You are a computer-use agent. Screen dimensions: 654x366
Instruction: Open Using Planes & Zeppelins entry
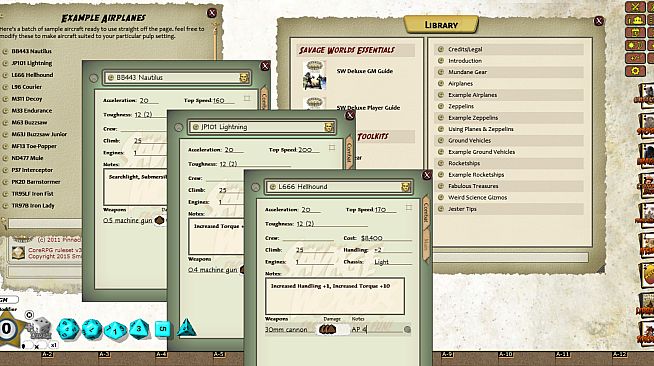[509, 129]
